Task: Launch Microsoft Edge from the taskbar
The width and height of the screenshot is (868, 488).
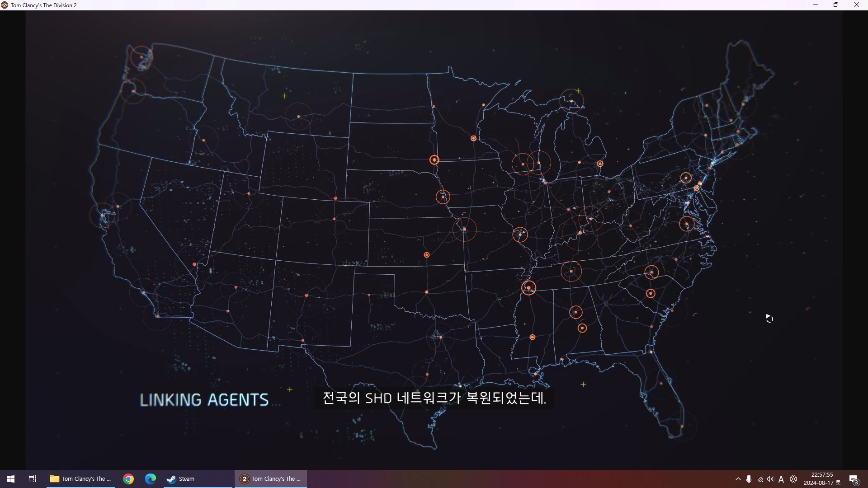Action: coord(151,479)
